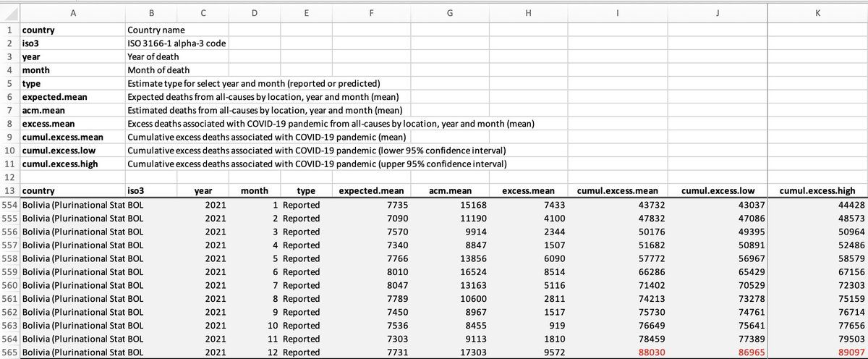
Task: Click 'cumul.excess.low' label in row 10
Action: coord(59,151)
